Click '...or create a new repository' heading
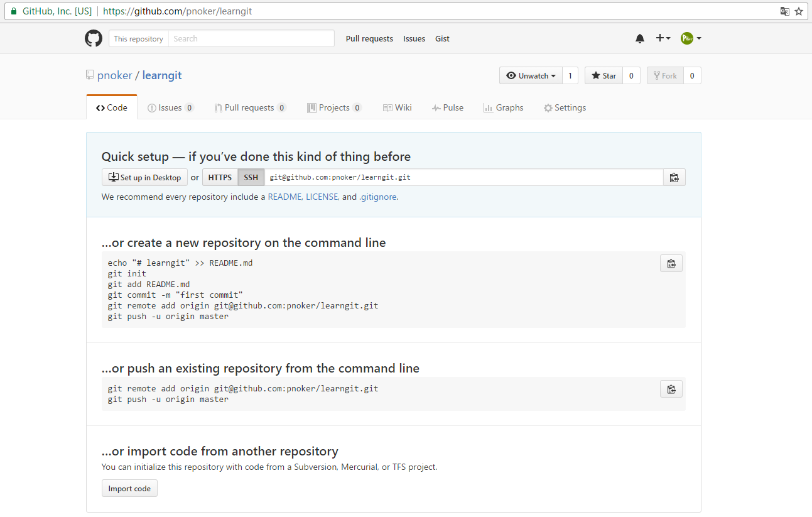The image size is (812, 517). [x=244, y=242]
